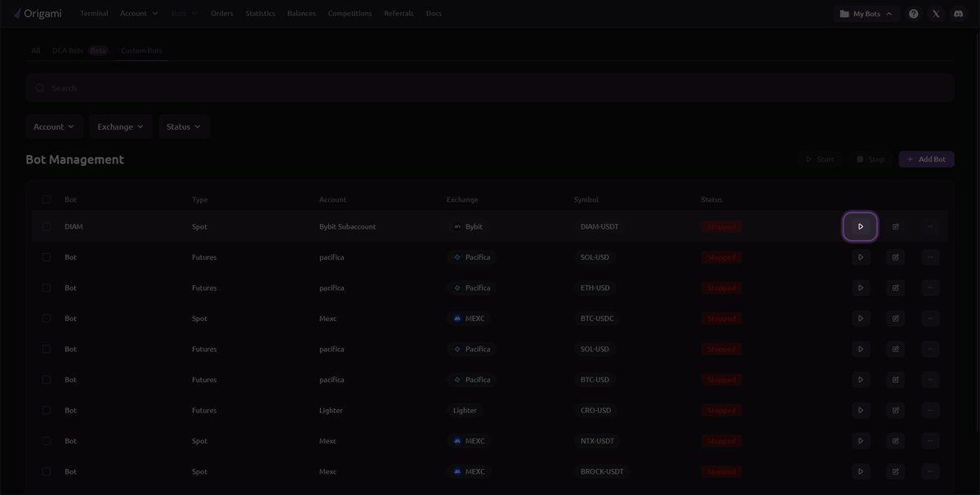Open more options for DIAM bot
The height and width of the screenshot is (495, 980).
coord(930,226)
